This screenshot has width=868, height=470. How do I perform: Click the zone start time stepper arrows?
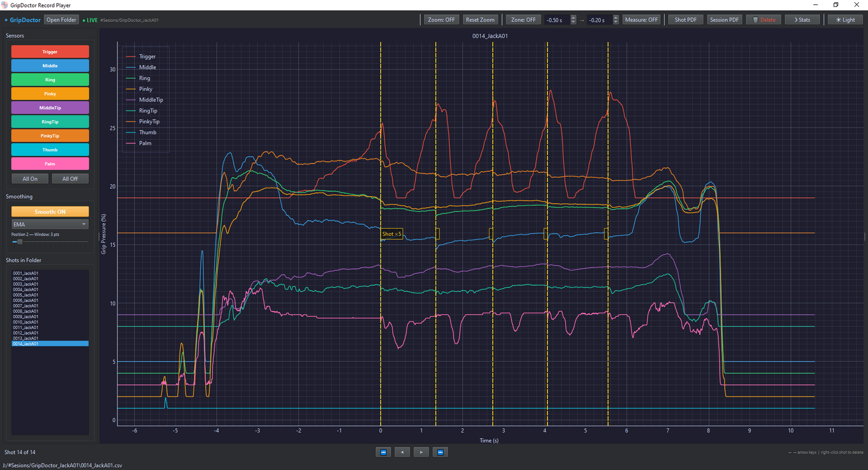(573, 20)
